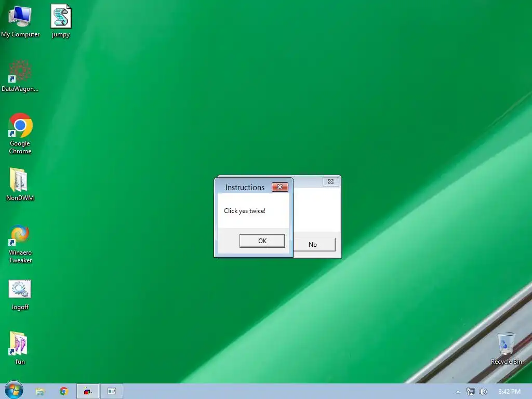Image resolution: width=532 pixels, height=399 pixels.
Task: Show hidden system tray icons
Action: (458, 392)
